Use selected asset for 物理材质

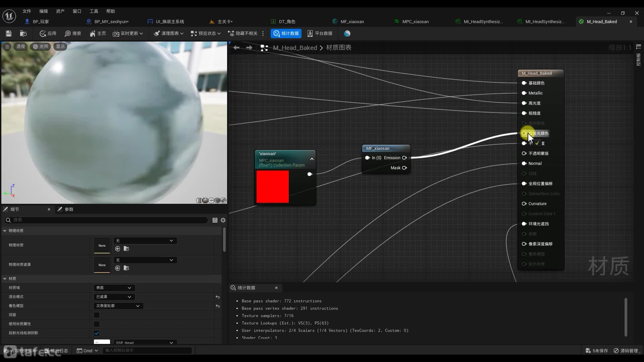point(118,249)
